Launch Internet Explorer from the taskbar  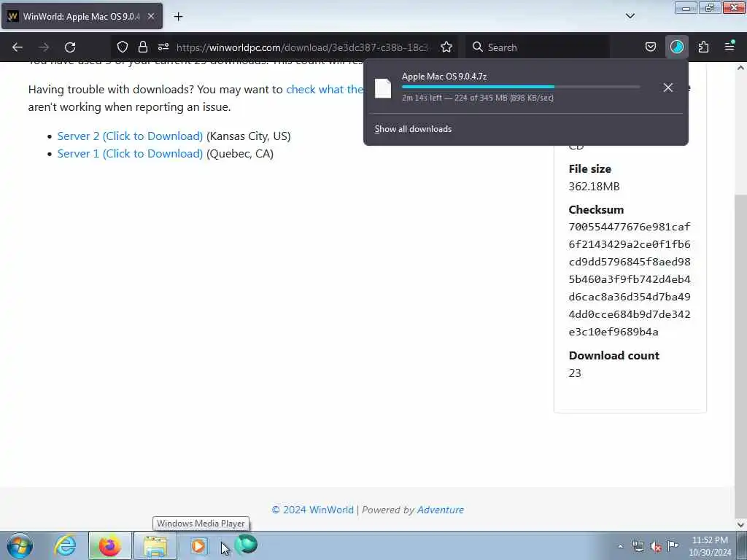click(x=65, y=545)
